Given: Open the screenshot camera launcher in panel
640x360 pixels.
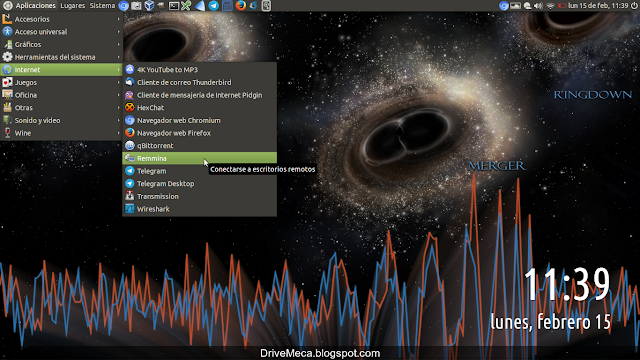Looking at the screenshot, I should coord(136,6).
